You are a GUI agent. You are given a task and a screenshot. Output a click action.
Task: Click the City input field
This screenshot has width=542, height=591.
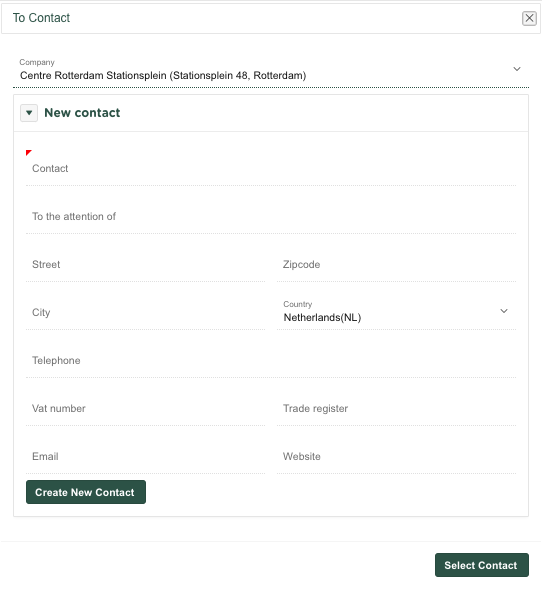pos(145,312)
